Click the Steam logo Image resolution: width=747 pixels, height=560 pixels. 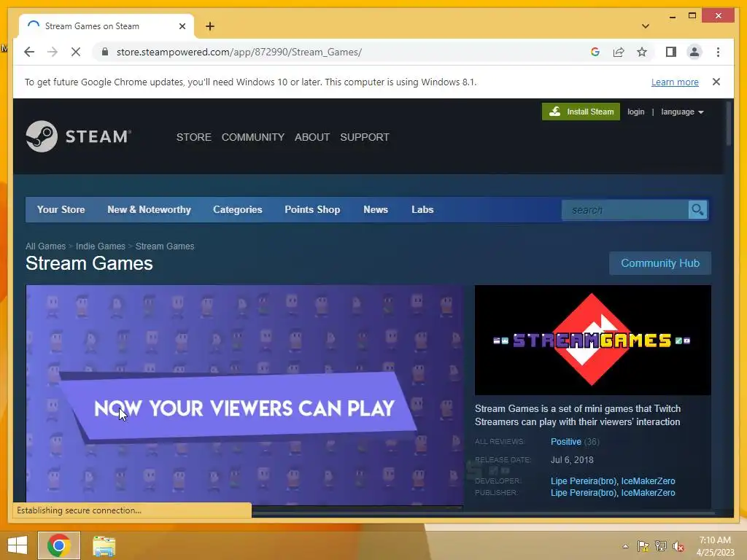(78, 136)
